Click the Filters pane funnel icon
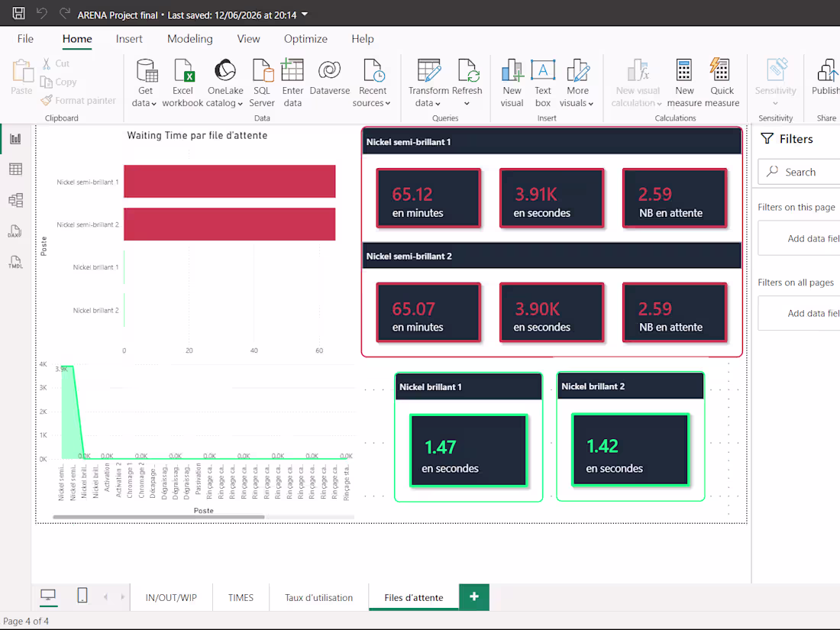The width and height of the screenshot is (840, 630). click(767, 139)
